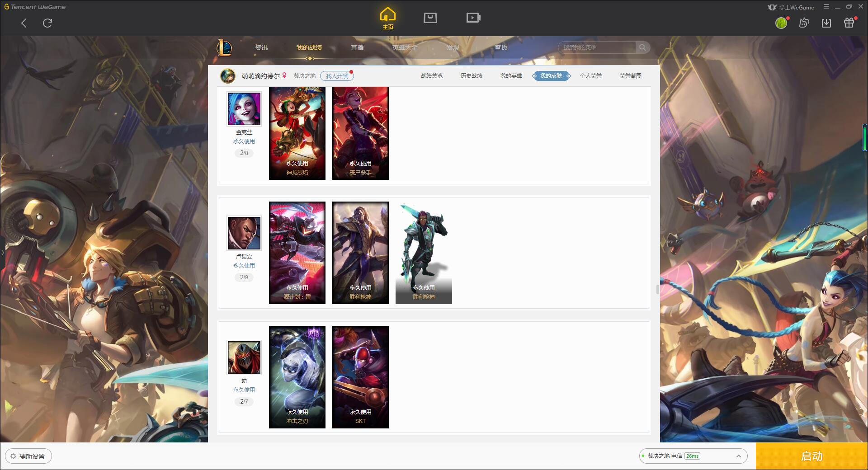Click the League of Legends logo

225,47
